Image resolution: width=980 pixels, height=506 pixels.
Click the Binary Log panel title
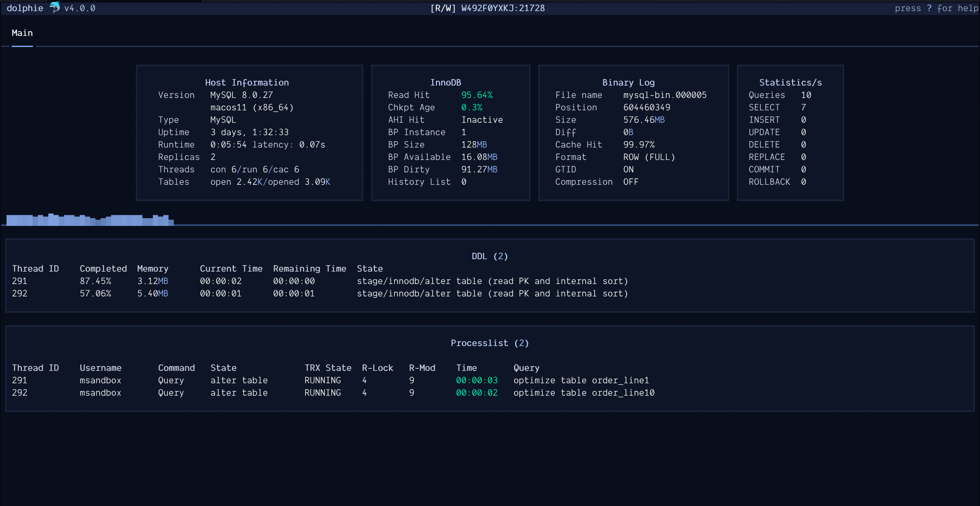coord(628,82)
